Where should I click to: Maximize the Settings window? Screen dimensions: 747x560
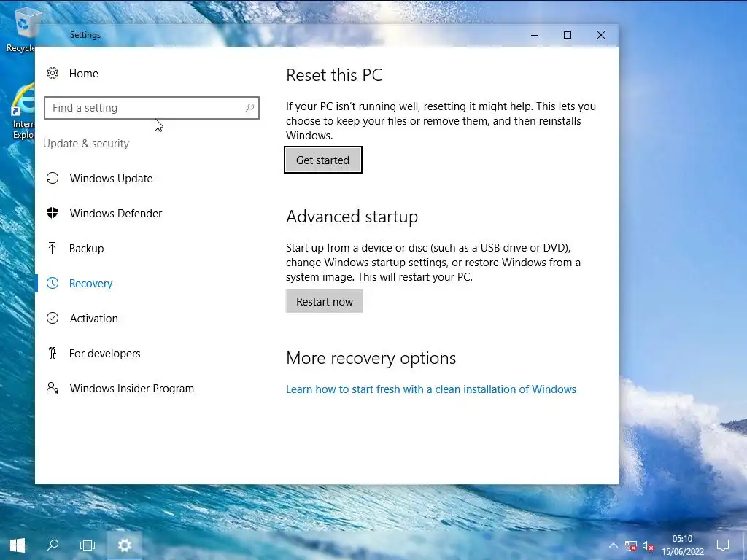(x=568, y=35)
